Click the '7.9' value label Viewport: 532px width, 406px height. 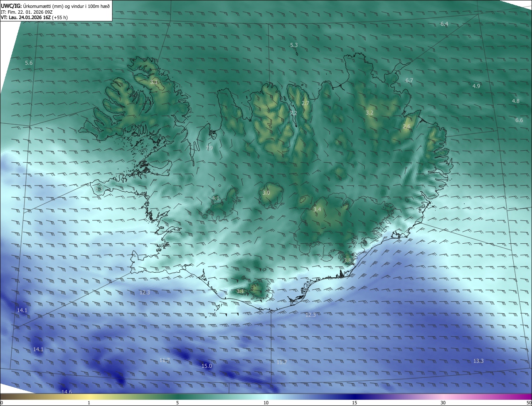(209, 148)
